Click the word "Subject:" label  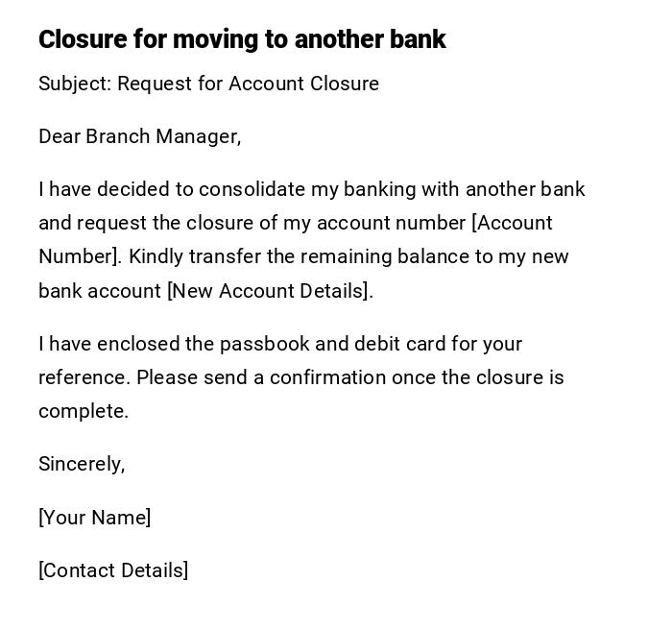click(74, 84)
